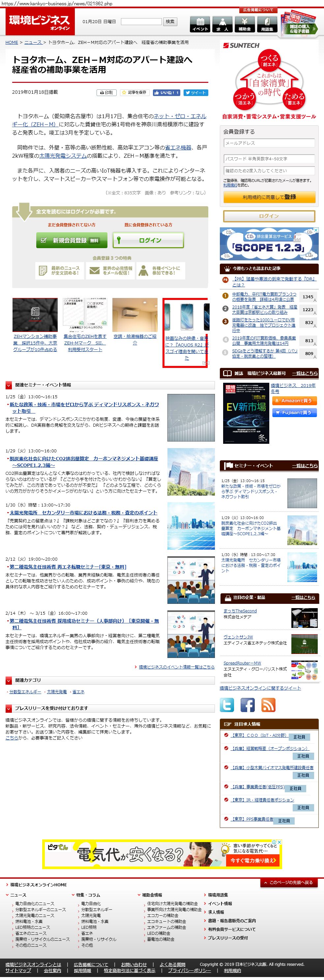
Task: Click the 検索 search button
Action: pyautogui.click(x=170, y=22)
